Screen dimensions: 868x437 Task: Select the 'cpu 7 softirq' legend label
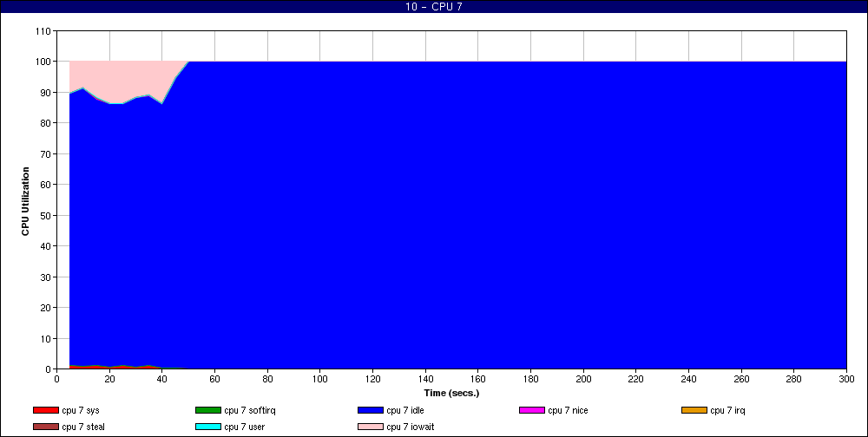point(250,410)
